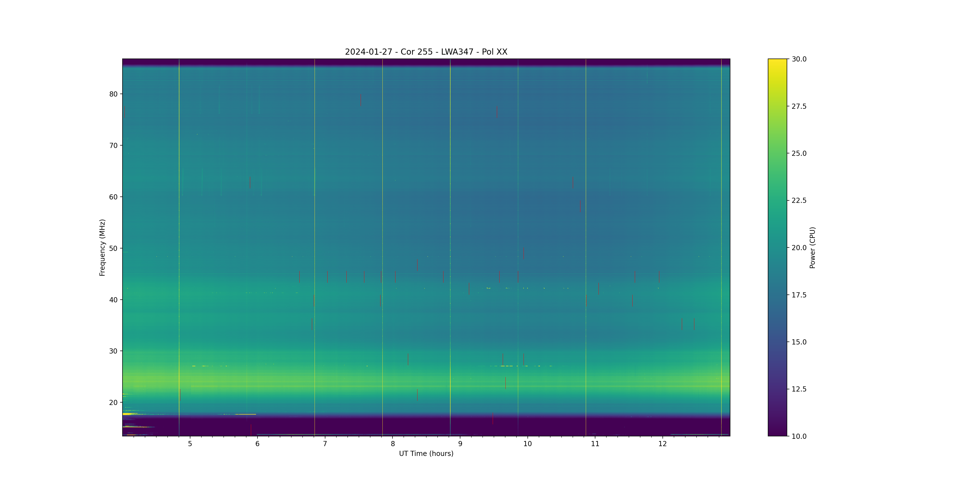Click the x-axis tick label 5

point(190,444)
